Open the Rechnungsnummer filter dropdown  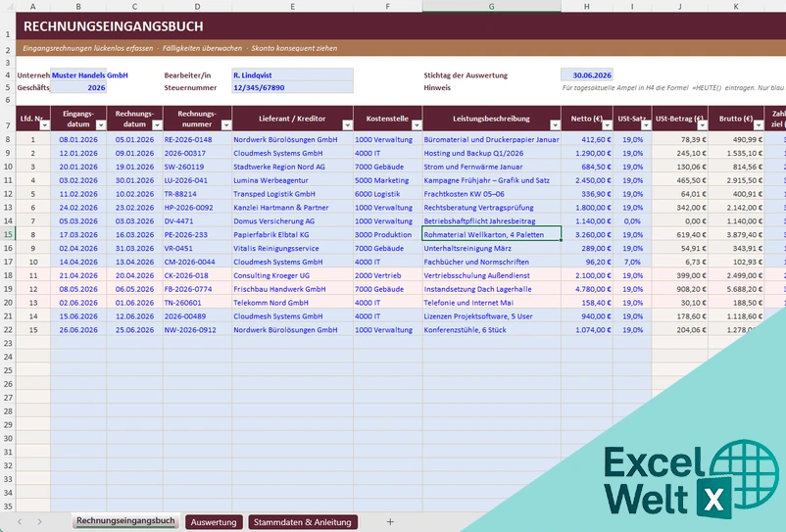coord(226,125)
